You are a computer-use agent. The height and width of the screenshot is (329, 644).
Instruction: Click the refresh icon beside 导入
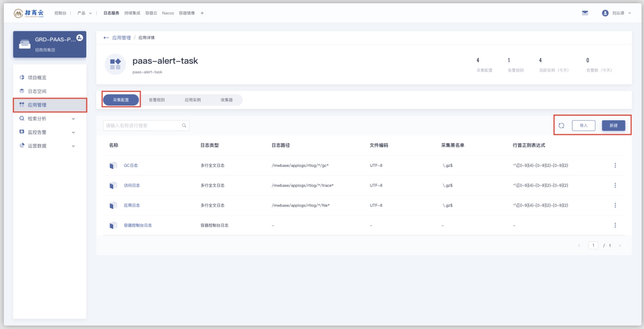[x=561, y=126]
